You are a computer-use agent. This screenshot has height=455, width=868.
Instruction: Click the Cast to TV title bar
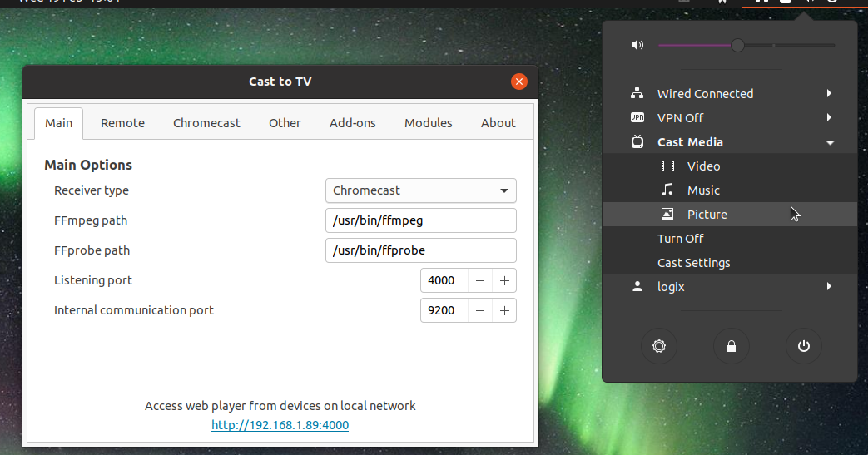tap(280, 82)
